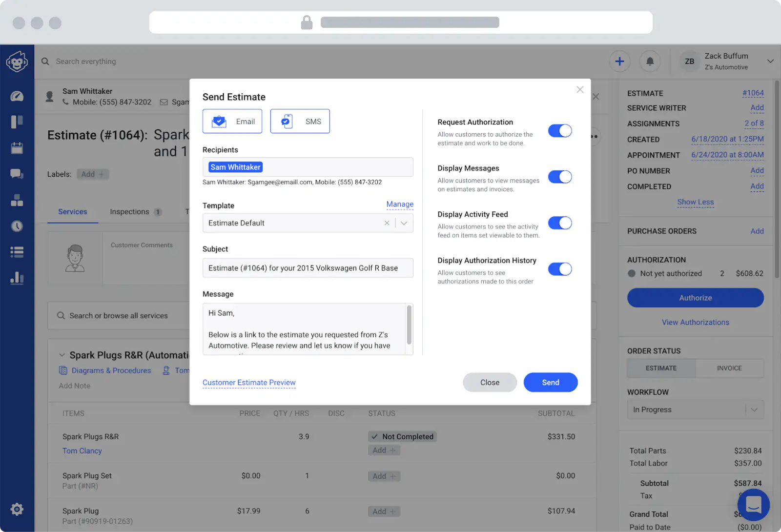Turn off Display Messages toggle
781x532 pixels.
tap(559, 177)
